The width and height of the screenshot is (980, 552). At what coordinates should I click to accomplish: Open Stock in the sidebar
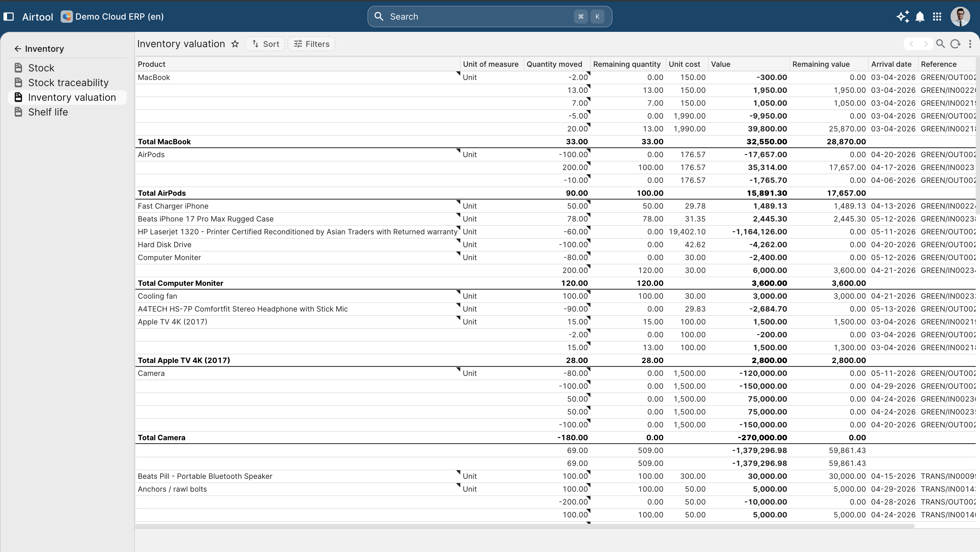click(x=67, y=68)
